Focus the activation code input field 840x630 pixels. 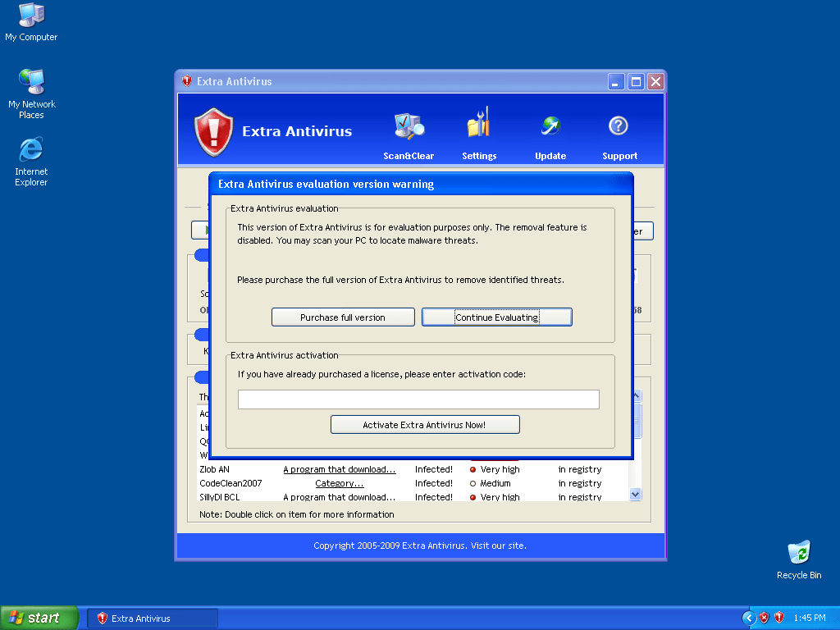[x=418, y=399]
